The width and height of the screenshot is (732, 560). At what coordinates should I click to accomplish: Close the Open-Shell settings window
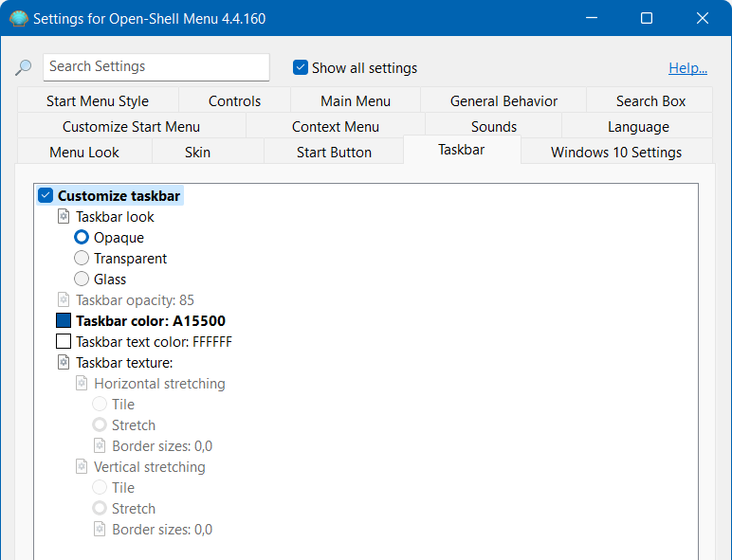pyautogui.click(x=702, y=18)
